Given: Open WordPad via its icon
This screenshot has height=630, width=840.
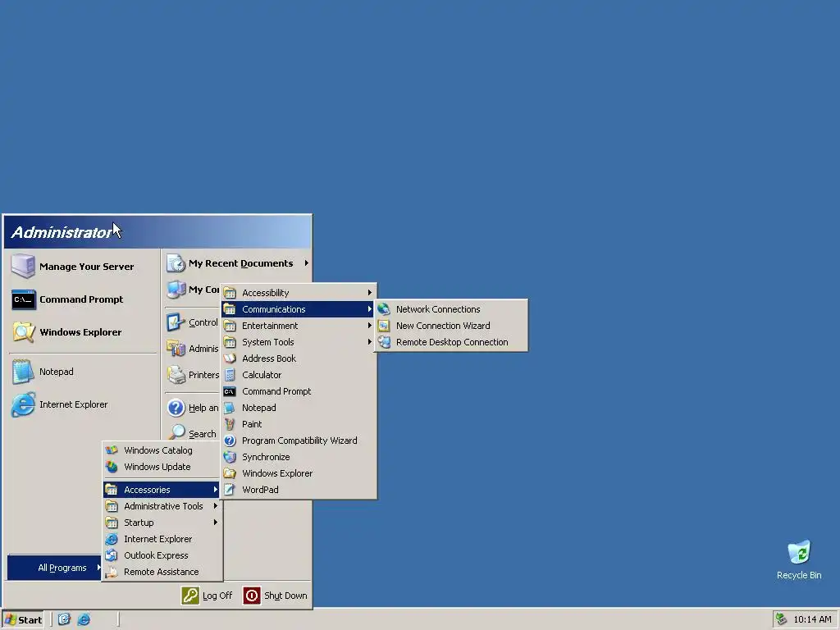Looking at the screenshot, I should [x=230, y=490].
